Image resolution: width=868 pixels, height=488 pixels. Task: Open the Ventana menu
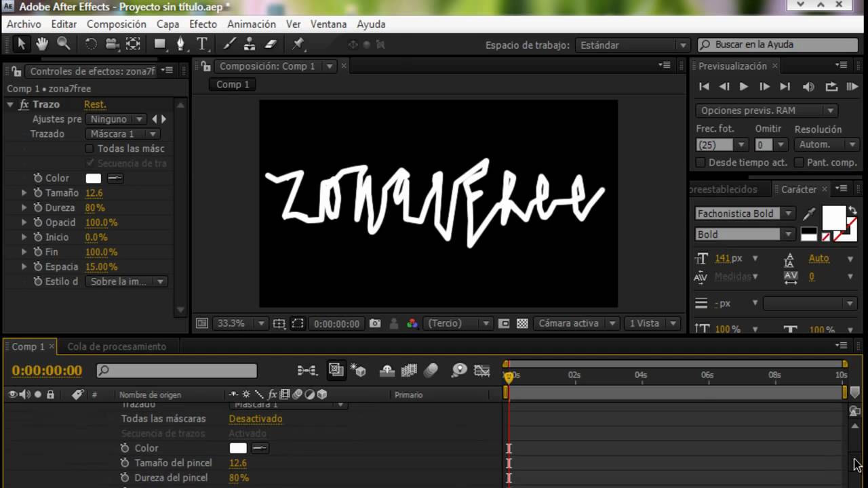coord(328,24)
